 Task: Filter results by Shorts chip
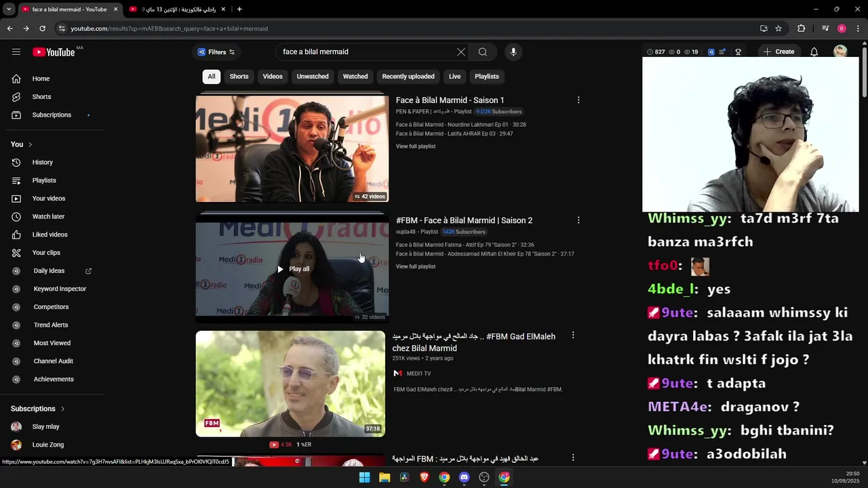click(239, 77)
